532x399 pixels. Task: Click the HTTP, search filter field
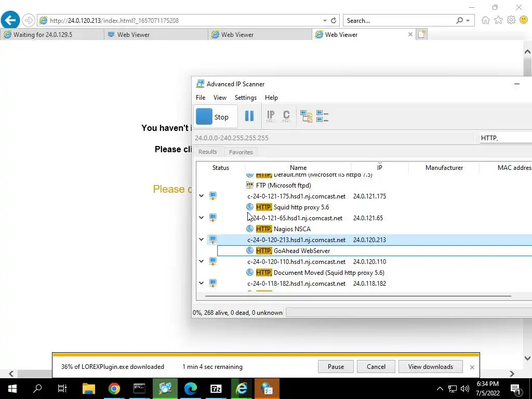pyautogui.click(x=506, y=138)
